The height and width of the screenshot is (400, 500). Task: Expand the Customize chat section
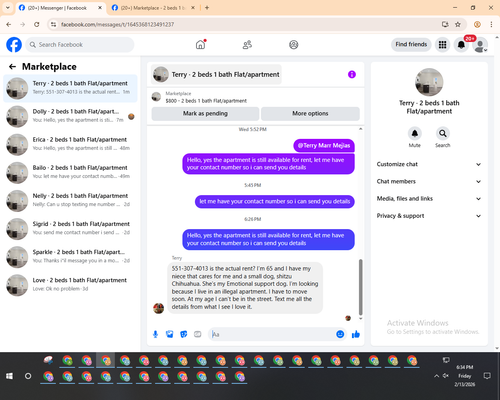click(x=429, y=164)
